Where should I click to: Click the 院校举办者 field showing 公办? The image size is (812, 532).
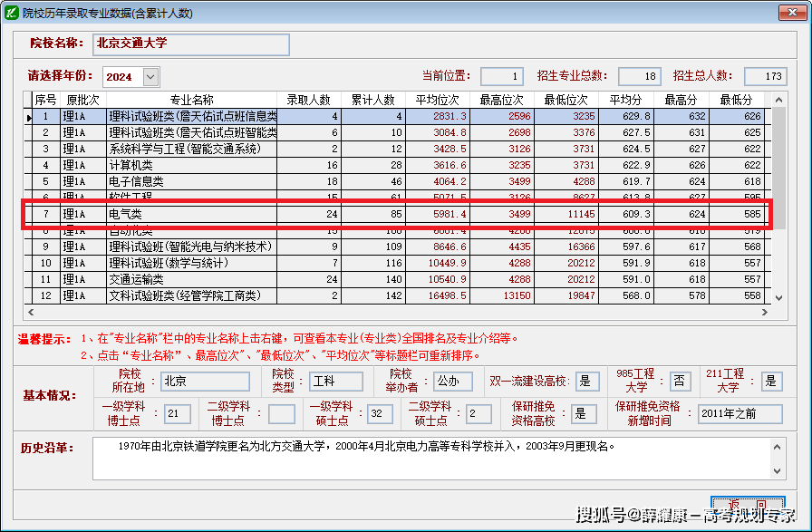[x=452, y=382]
